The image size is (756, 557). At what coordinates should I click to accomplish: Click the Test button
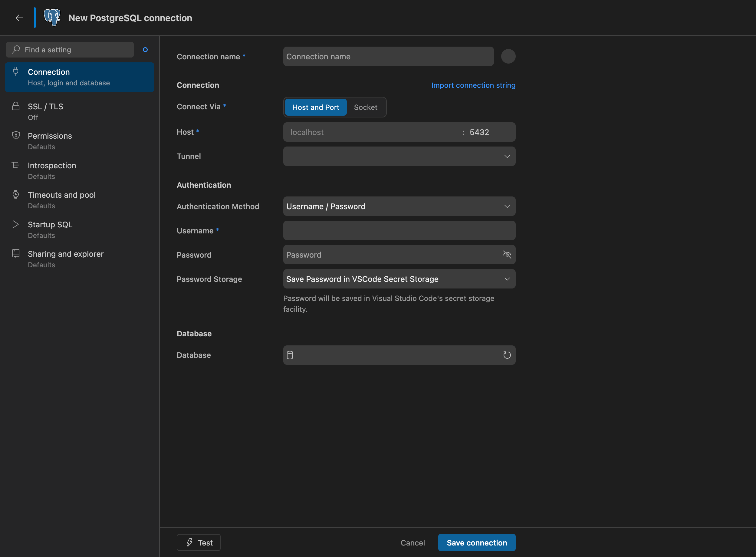point(199,542)
